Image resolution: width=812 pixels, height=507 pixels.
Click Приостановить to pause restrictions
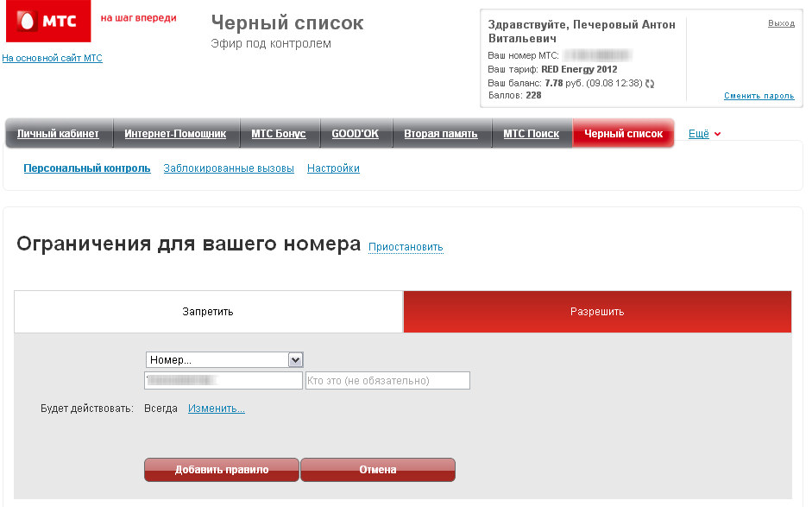[x=406, y=247]
